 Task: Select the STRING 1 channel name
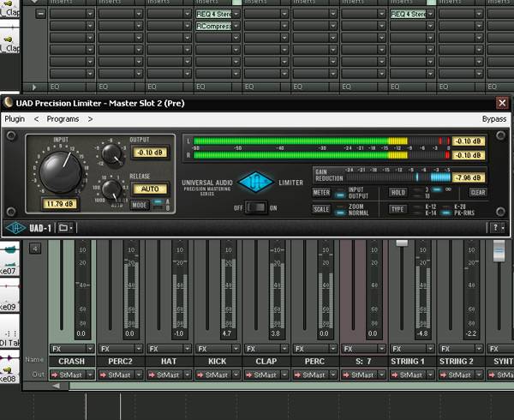[x=408, y=362]
